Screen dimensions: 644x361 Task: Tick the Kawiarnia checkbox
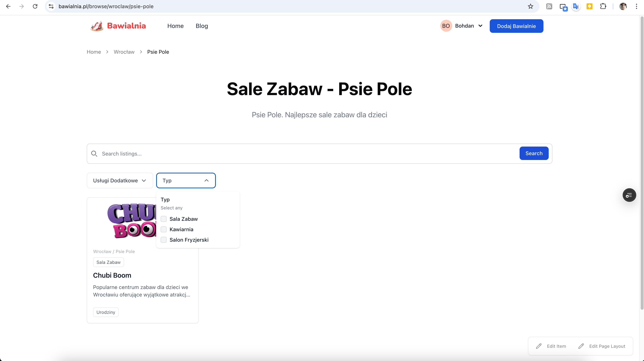pyautogui.click(x=163, y=229)
